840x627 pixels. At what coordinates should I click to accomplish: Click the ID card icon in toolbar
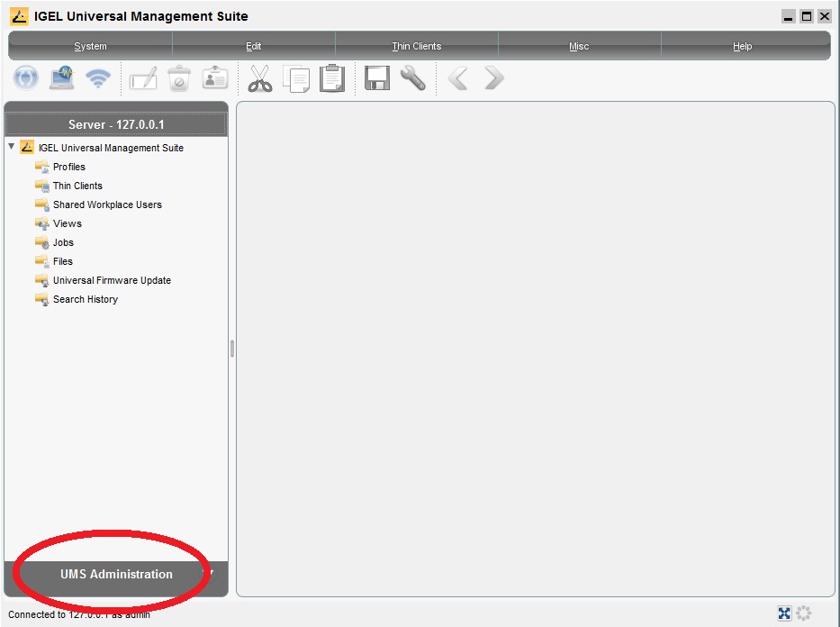(214, 78)
